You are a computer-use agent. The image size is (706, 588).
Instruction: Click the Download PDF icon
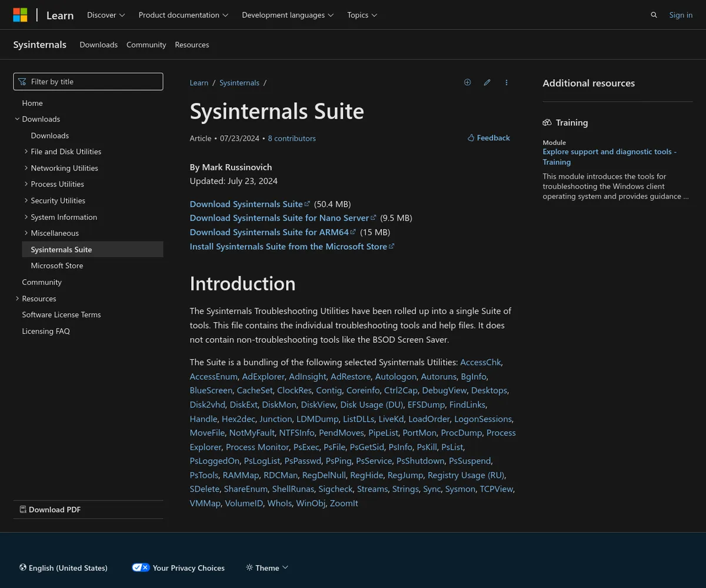pos(23,509)
